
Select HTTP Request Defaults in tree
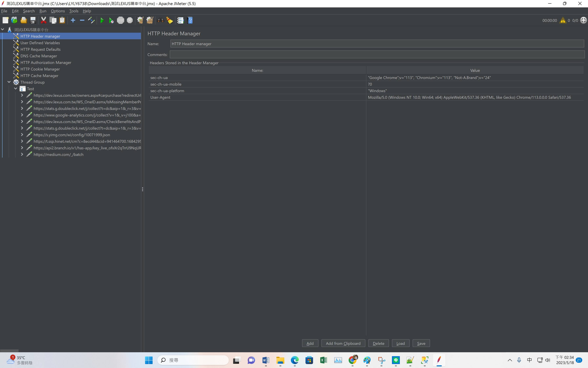[x=40, y=49]
